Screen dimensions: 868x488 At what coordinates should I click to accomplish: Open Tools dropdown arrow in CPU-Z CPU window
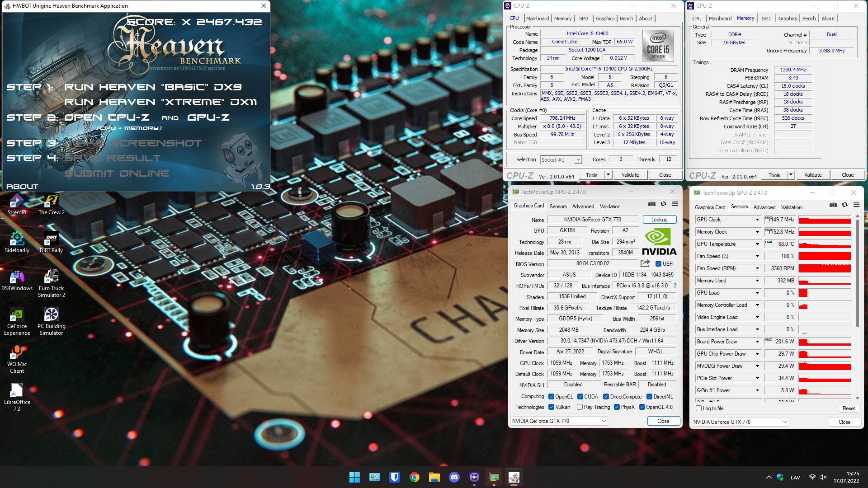tap(608, 175)
